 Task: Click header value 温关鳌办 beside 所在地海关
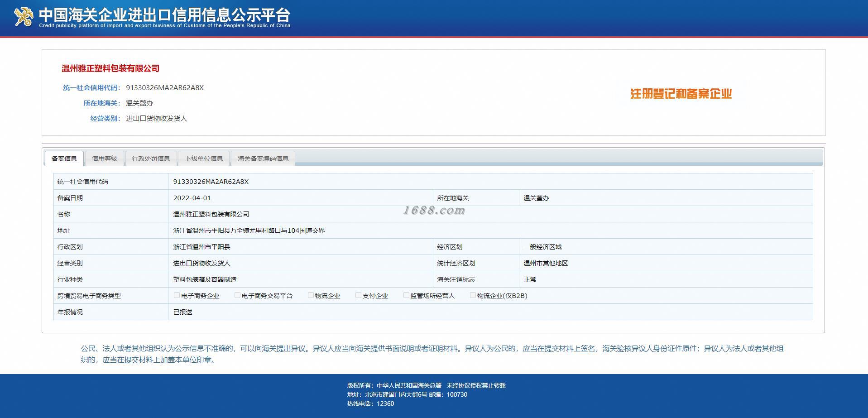[139, 103]
